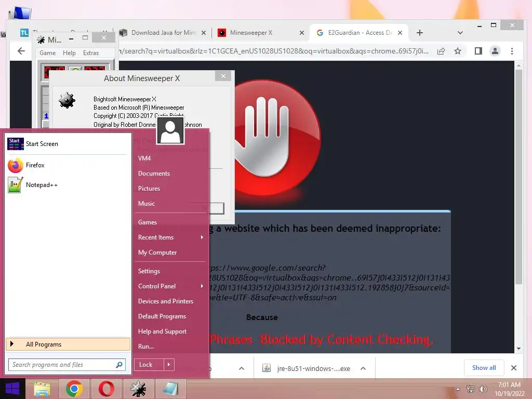This screenshot has width=532, height=399.
Task: Click the scrollbar down arrow
Action: click(x=518, y=349)
